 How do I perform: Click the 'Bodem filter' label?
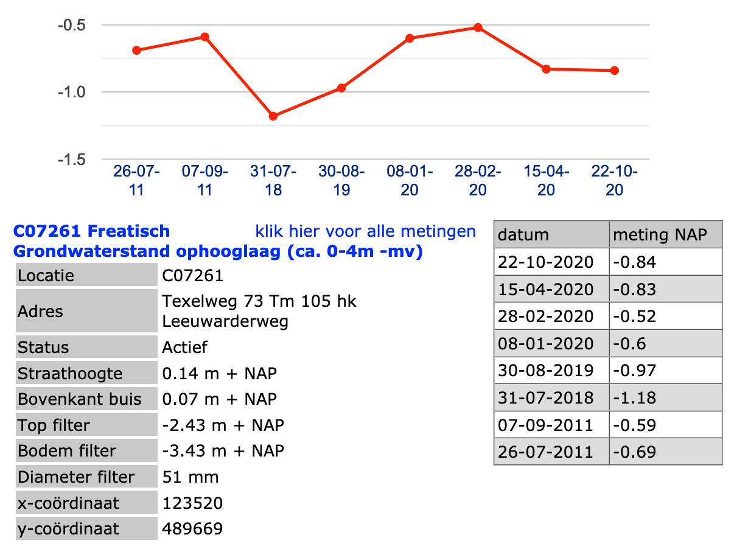coord(86,451)
